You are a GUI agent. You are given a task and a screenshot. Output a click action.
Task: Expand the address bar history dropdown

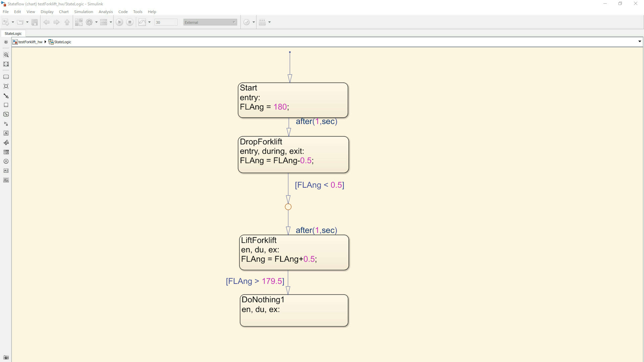pyautogui.click(x=640, y=42)
